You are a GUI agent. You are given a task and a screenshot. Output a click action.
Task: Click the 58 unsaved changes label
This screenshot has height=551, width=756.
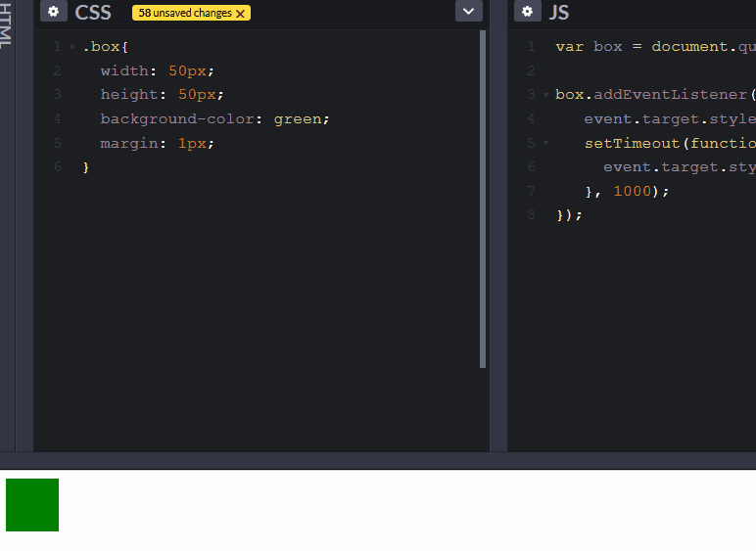point(185,13)
